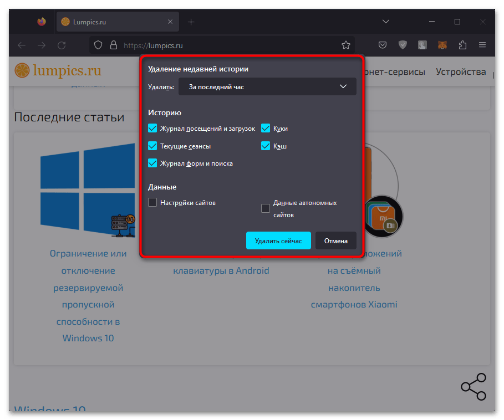Click the reload page button
504x420 pixels.
(62, 45)
